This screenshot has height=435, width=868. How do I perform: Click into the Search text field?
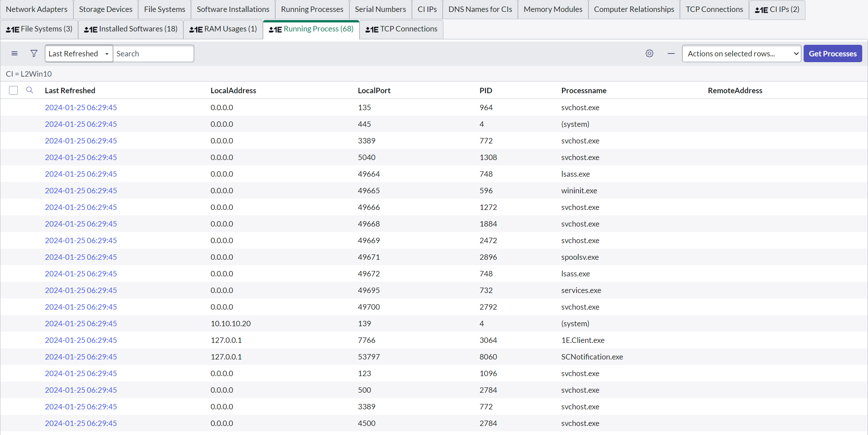coord(153,53)
